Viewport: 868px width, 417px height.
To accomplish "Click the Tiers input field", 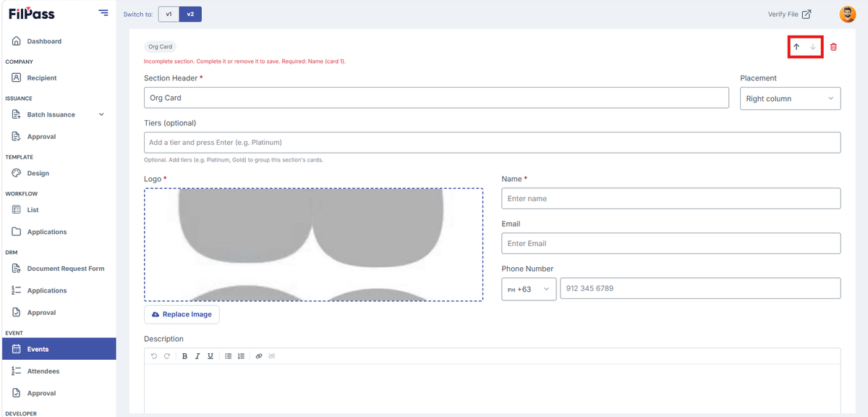I will pos(492,143).
